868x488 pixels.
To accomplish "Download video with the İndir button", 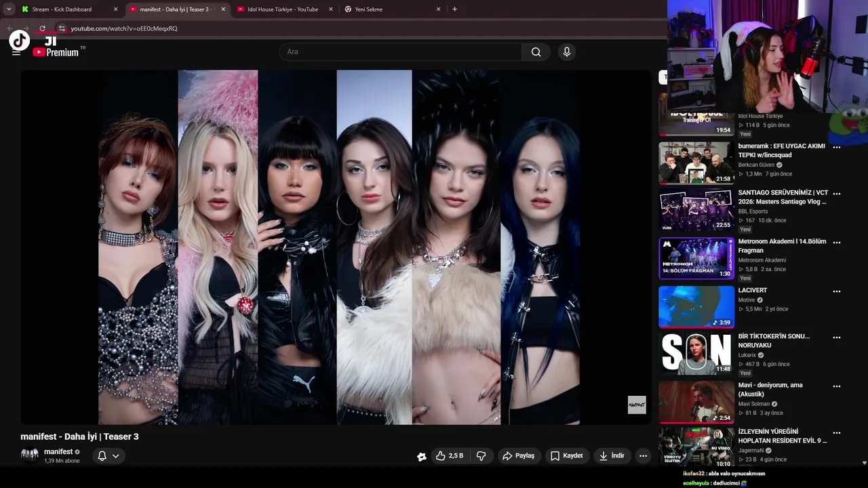I will [612, 455].
